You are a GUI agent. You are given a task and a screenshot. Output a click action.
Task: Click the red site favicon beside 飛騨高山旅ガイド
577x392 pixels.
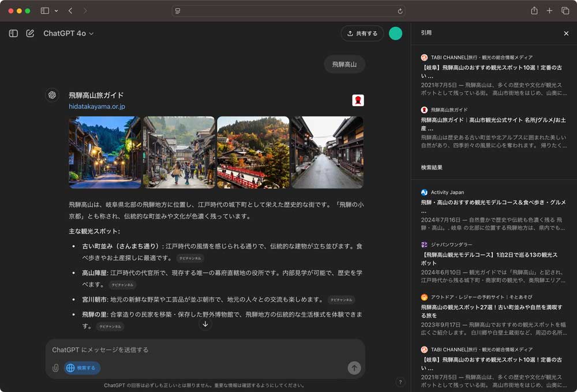tap(358, 100)
